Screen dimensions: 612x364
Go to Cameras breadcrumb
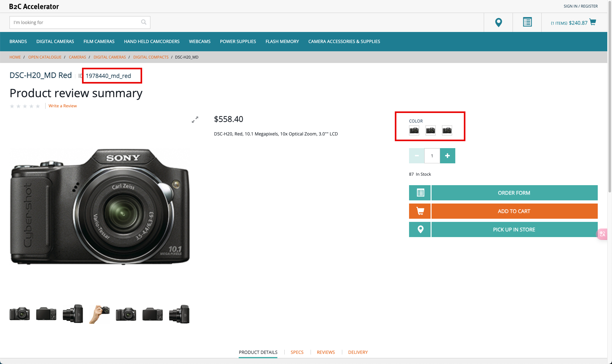click(x=77, y=57)
